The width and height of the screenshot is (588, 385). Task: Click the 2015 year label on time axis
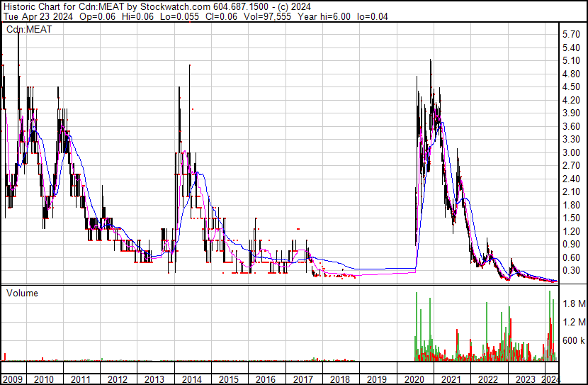pos(229,379)
